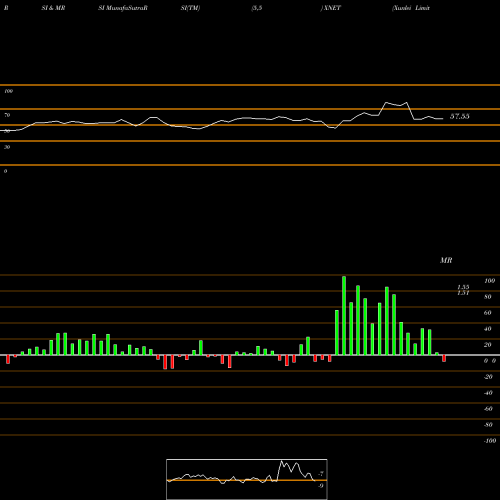
Task: Click the 100 label on the MR axis
Action: [489, 281]
